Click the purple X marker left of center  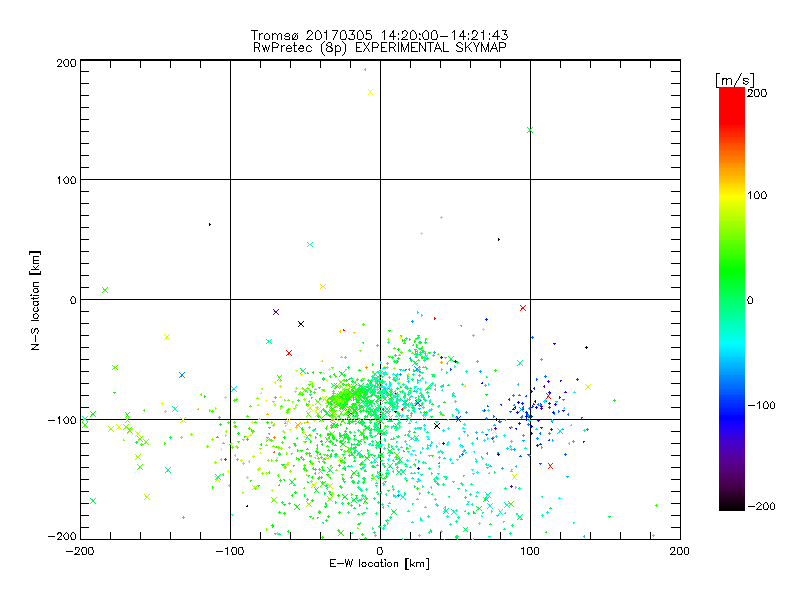pyautogui.click(x=276, y=312)
